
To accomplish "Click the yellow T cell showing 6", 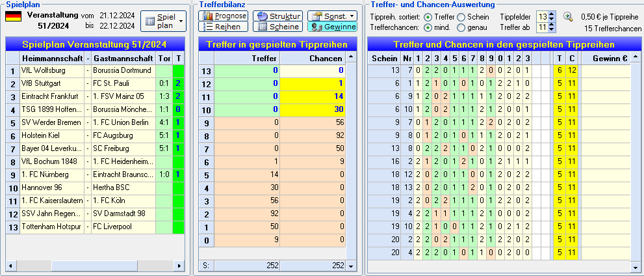I will tap(560, 71).
